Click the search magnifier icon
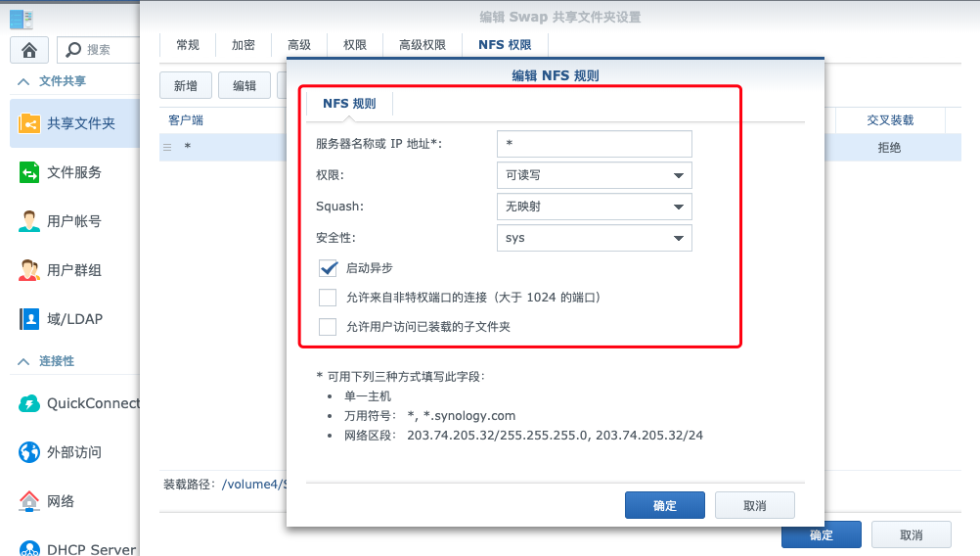 (73, 49)
